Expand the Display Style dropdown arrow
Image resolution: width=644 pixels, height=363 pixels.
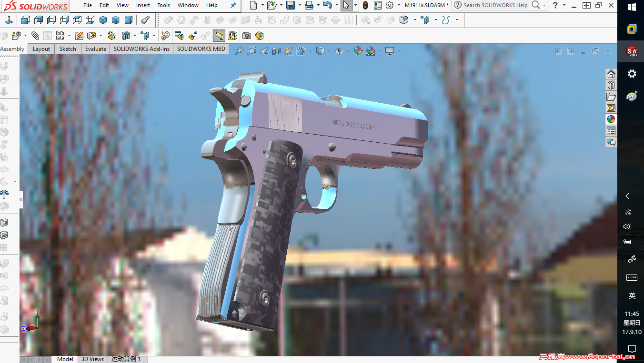329,51
